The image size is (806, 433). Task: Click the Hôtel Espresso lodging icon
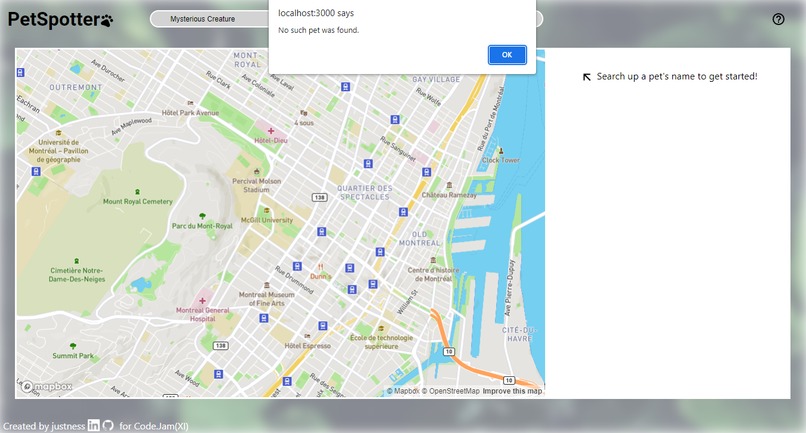point(307,336)
